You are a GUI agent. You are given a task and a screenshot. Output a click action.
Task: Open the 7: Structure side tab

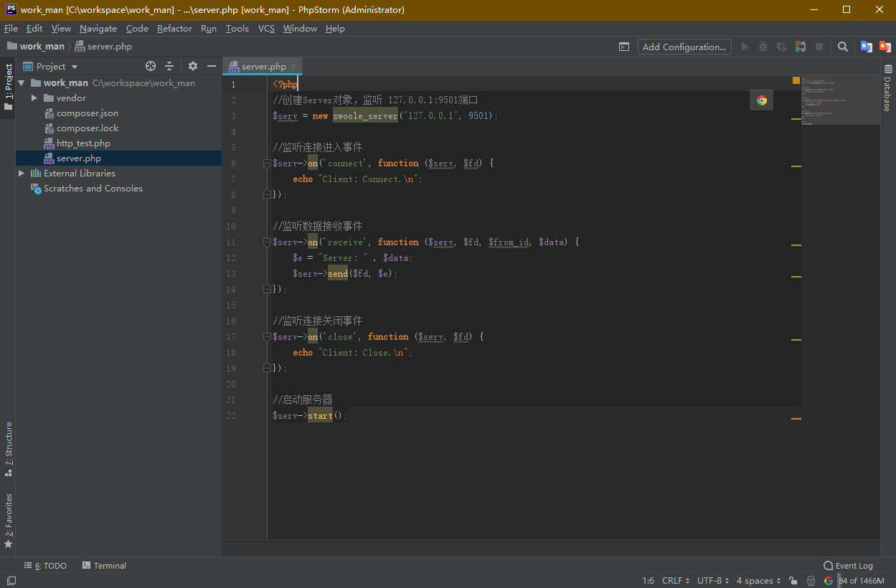tap(8, 449)
